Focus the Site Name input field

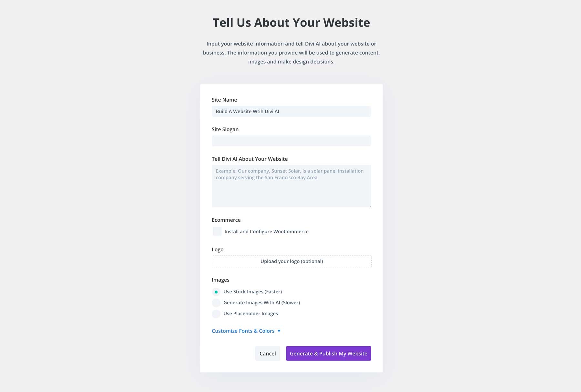[291, 111]
